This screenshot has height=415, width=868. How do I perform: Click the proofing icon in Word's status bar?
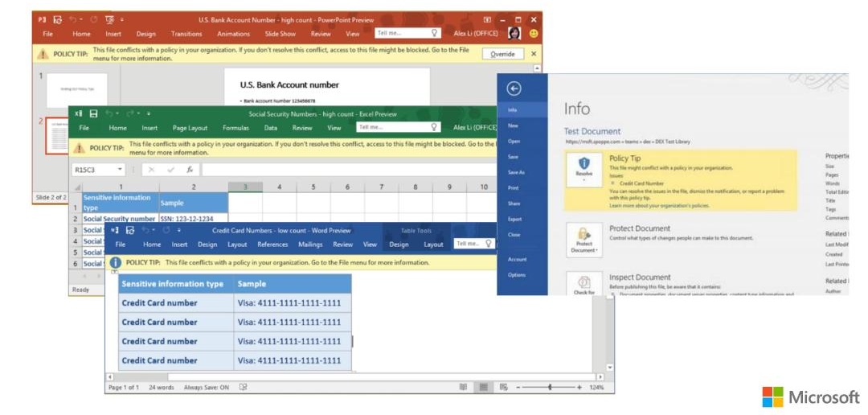click(x=243, y=388)
